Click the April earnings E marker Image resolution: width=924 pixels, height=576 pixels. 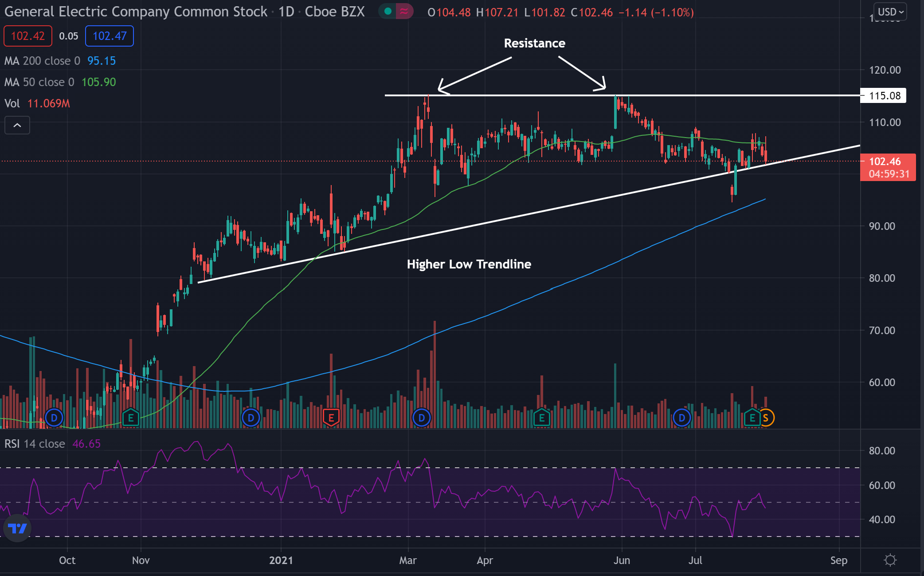(542, 418)
